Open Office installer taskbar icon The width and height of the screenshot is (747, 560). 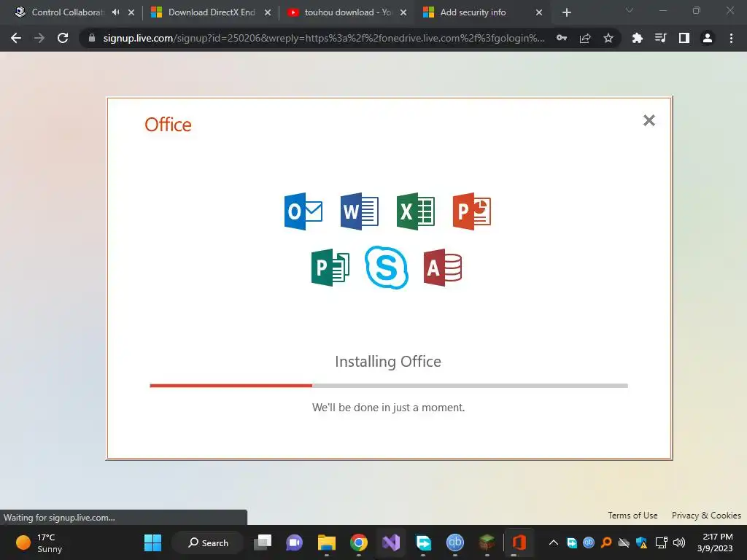(519, 542)
